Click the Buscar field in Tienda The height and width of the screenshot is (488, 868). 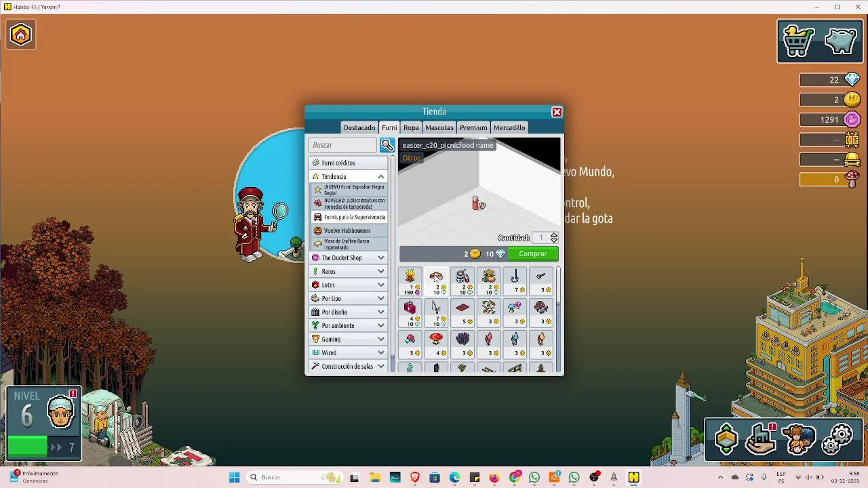click(x=342, y=145)
